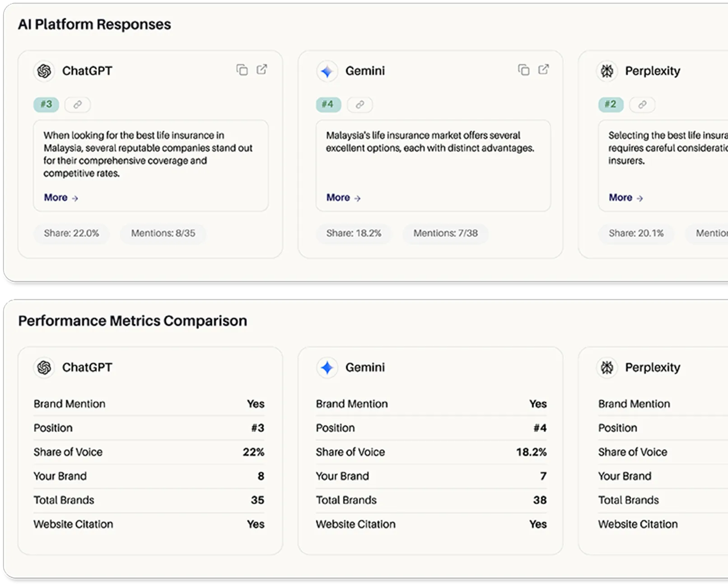Image resolution: width=728 pixels, height=586 pixels.
Task: Copy the ChatGPT response
Action: [x=242, y=70]
